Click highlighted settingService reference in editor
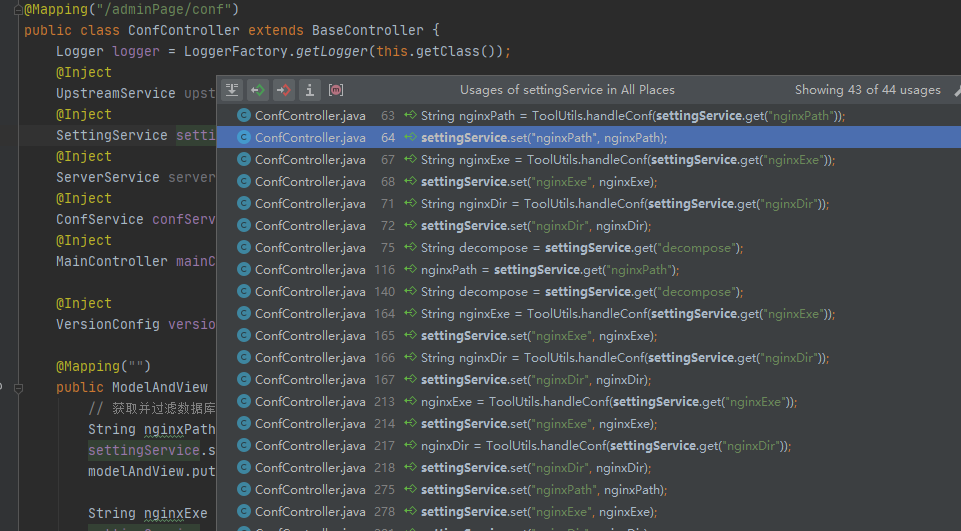 click(x=144, y=450)
